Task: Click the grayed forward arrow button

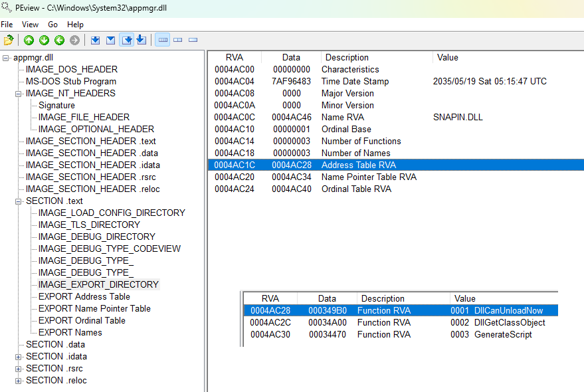Action: (x=74, y=40)
